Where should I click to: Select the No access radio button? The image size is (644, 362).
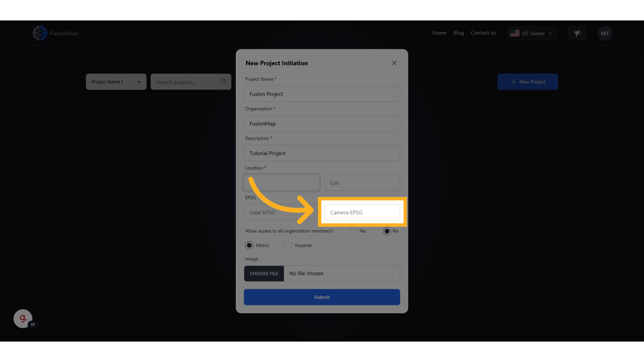[x=387, y=231]
